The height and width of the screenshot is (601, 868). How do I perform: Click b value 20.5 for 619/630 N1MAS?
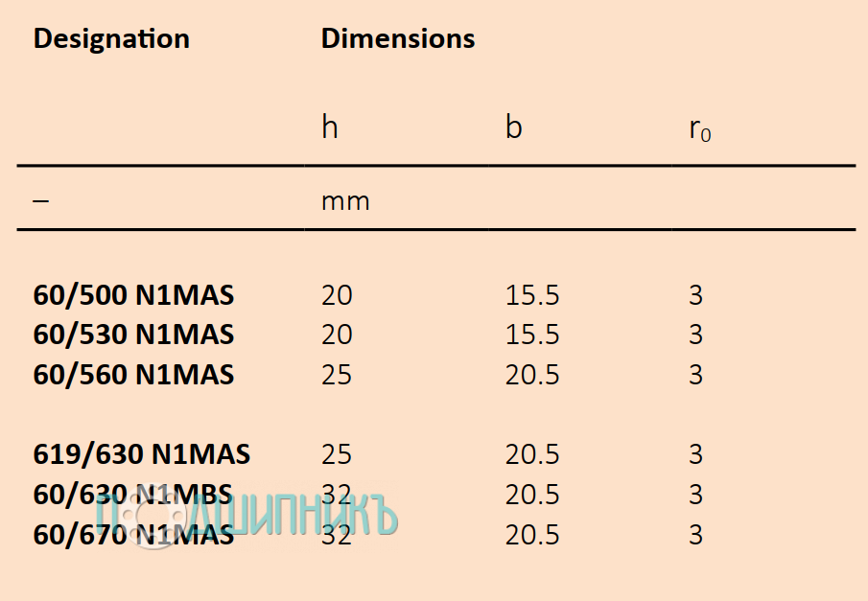point(532,453)
